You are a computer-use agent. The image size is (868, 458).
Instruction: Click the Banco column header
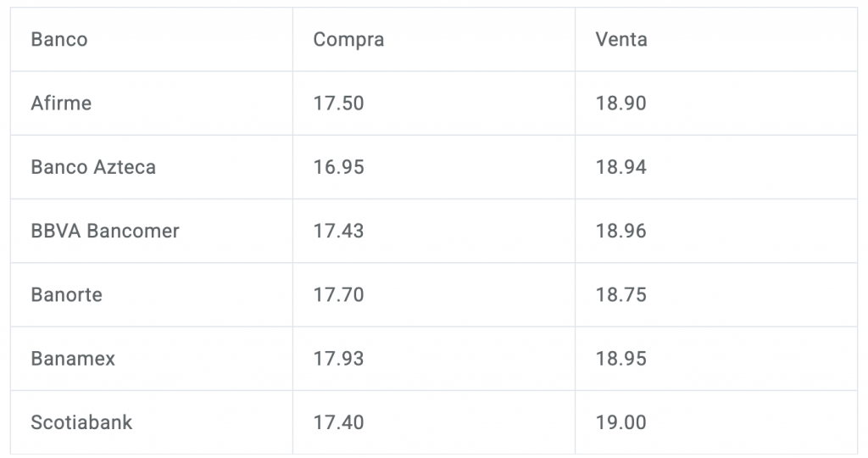(59, 40)
